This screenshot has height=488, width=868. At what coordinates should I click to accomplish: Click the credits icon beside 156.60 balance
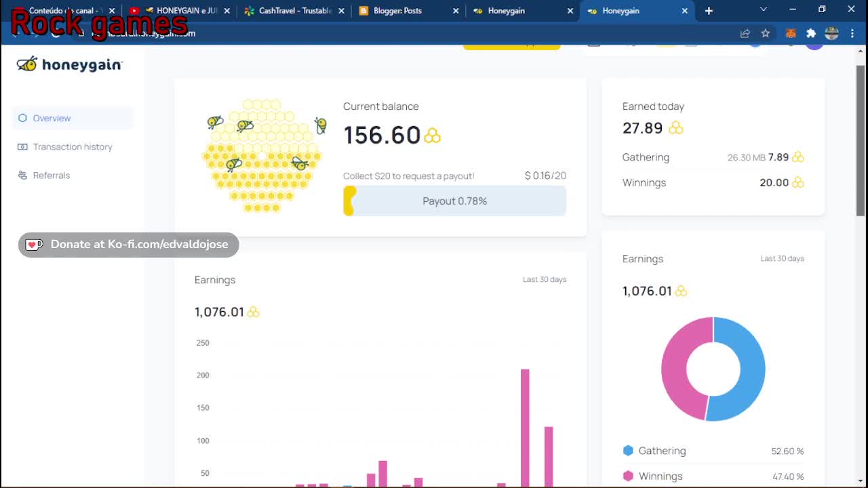coord(432,136)
